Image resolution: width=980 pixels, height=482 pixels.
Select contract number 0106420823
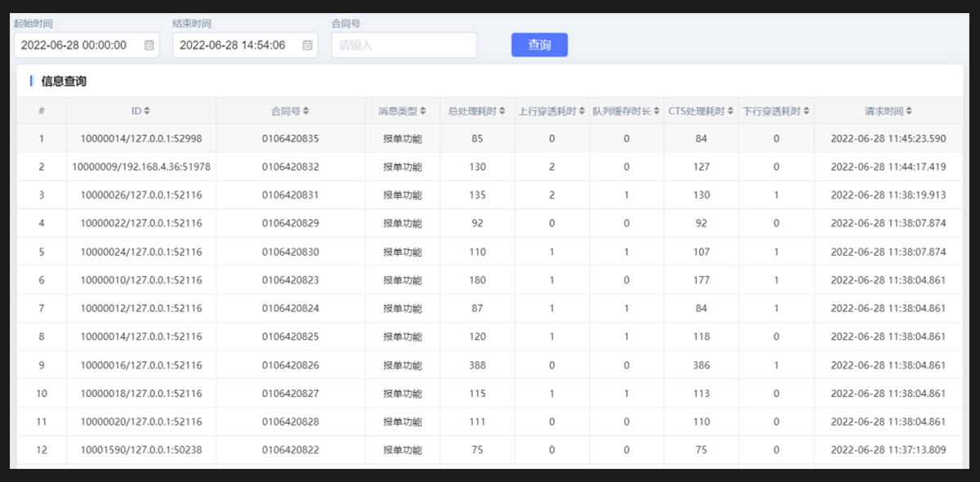pos(291,280)
